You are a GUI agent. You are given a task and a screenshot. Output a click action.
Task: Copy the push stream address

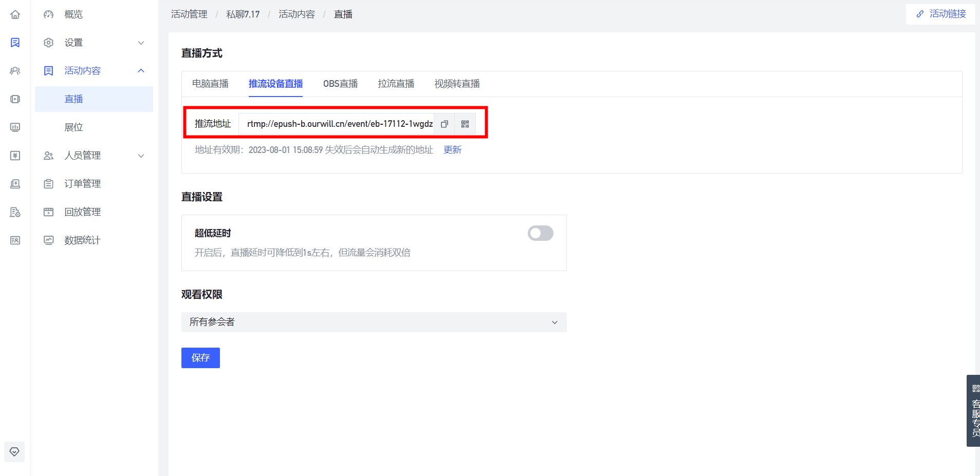coord(445,124)
